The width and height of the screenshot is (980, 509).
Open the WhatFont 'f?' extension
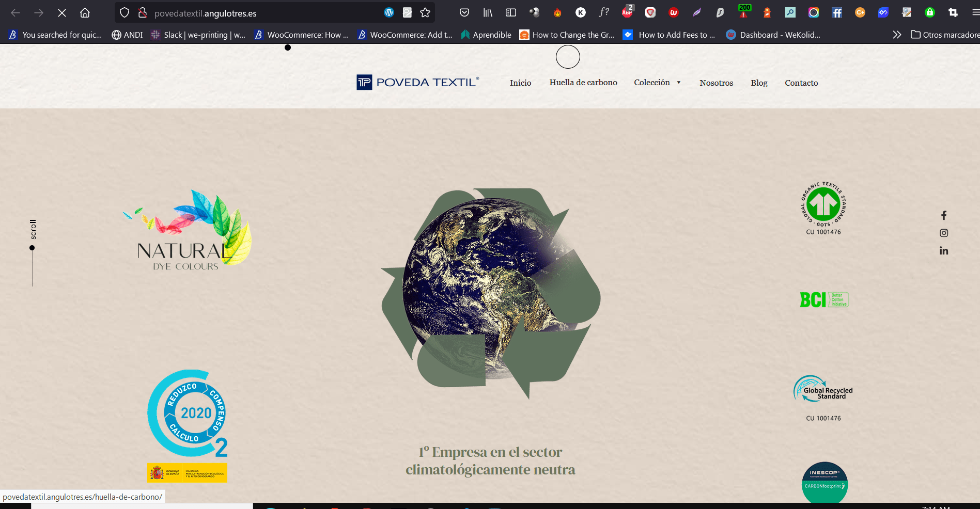(x=604, y=12)
